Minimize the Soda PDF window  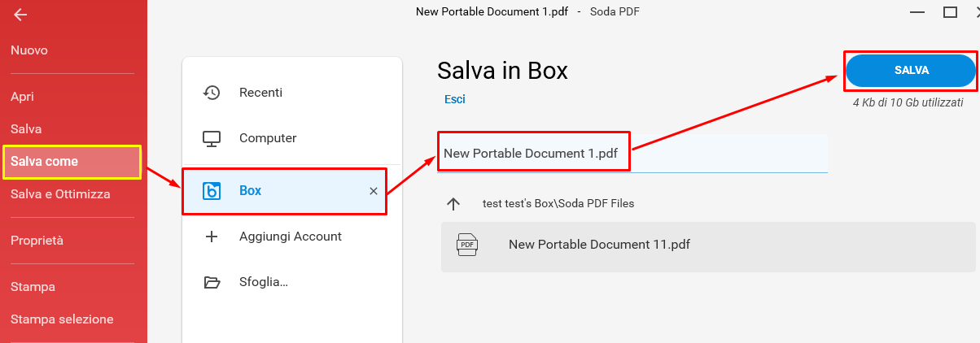(916, 12)
